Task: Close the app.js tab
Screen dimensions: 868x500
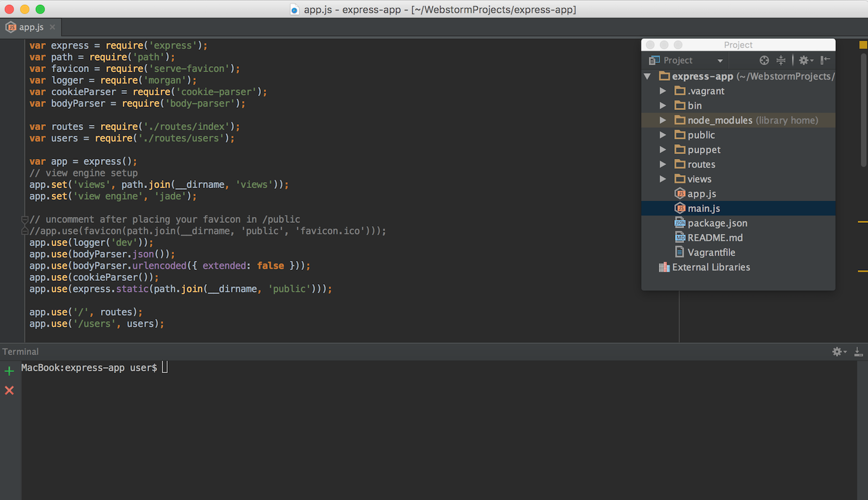Action: (52, 27)
